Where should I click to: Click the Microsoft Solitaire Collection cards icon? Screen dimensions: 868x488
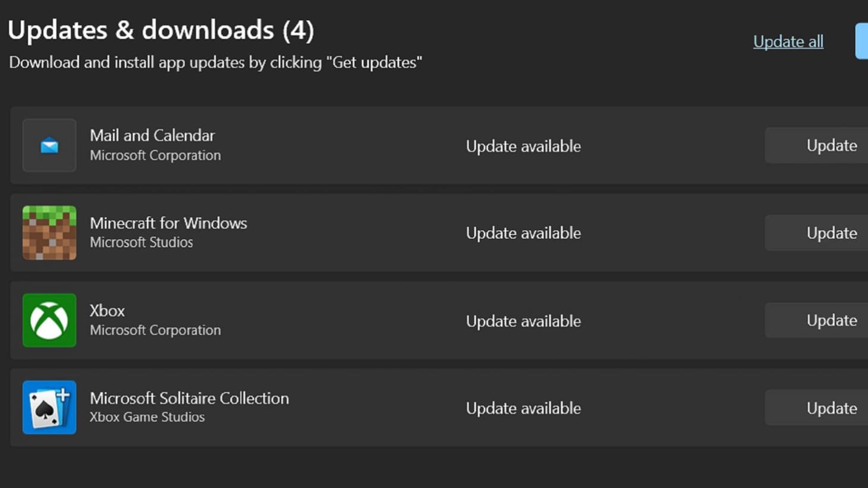point(49,408)
